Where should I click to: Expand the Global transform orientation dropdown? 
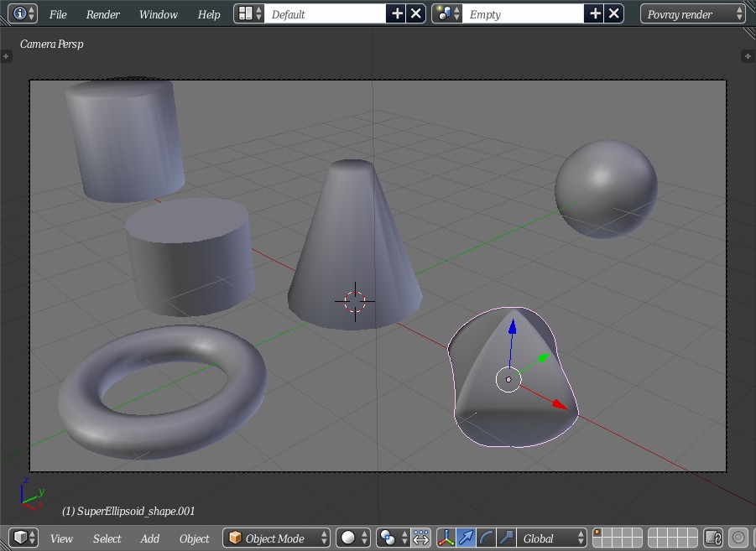click(x=552, y=538)
